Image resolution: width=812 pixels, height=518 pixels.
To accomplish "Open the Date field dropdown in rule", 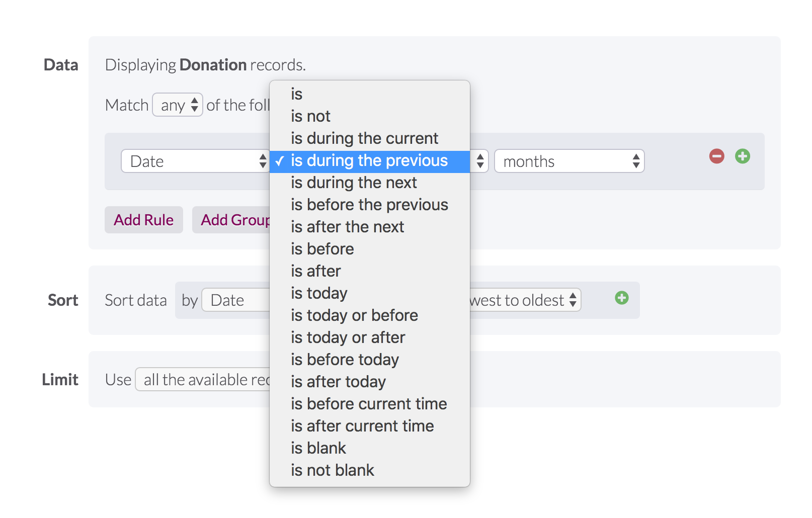I will 194,161.
